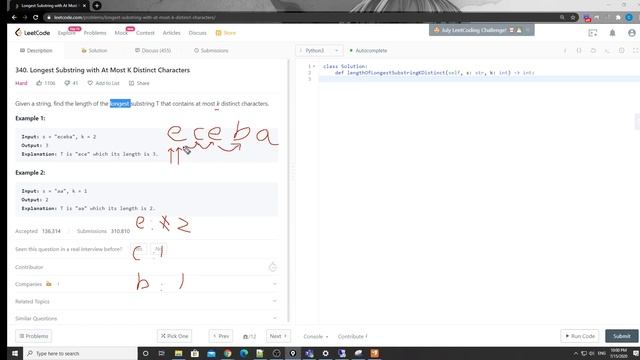Click the curly braces icon in editor toolbar
Viewport: 640px width, 360px height.
pos(579,51)
